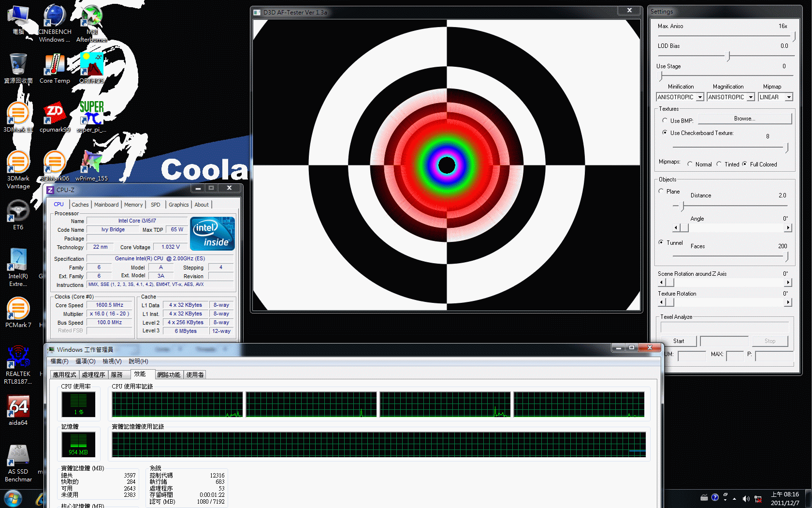Viewport: 812px width, 508px height.
Task: Click the Intel inside logo in CPU-Z
Action: pos(213,234)
